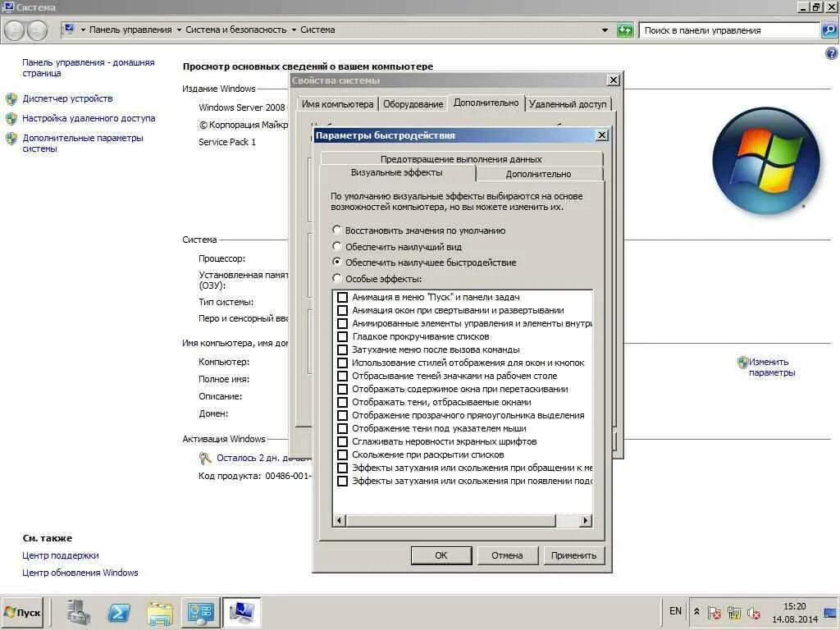Open Имя компьютера tab in Свойства системы
Viewport: 840px width, 630px height.
pyautogui.click(x=337, y=104)
